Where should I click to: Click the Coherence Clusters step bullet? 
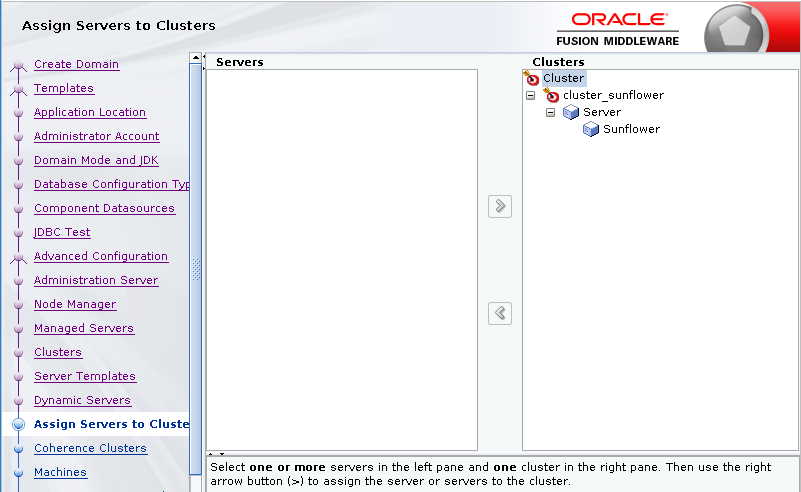pyautogui.click(x=18, y=448)
